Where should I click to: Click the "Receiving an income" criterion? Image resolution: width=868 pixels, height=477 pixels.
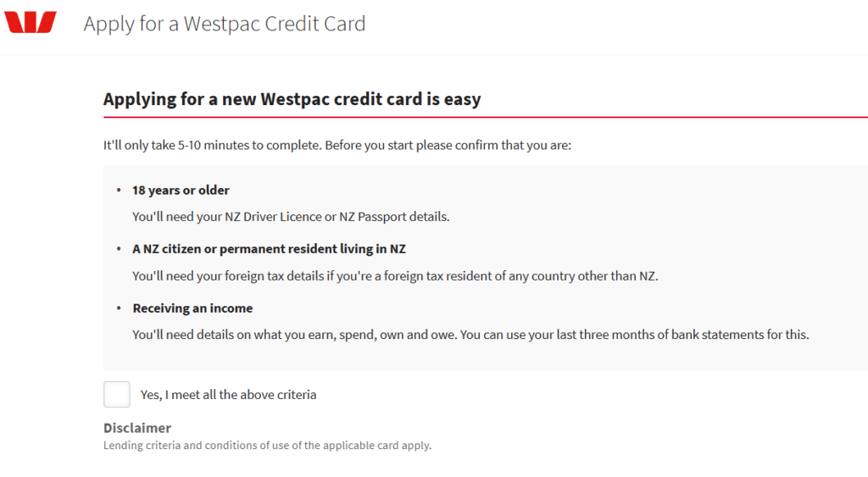tap(192, 308)
